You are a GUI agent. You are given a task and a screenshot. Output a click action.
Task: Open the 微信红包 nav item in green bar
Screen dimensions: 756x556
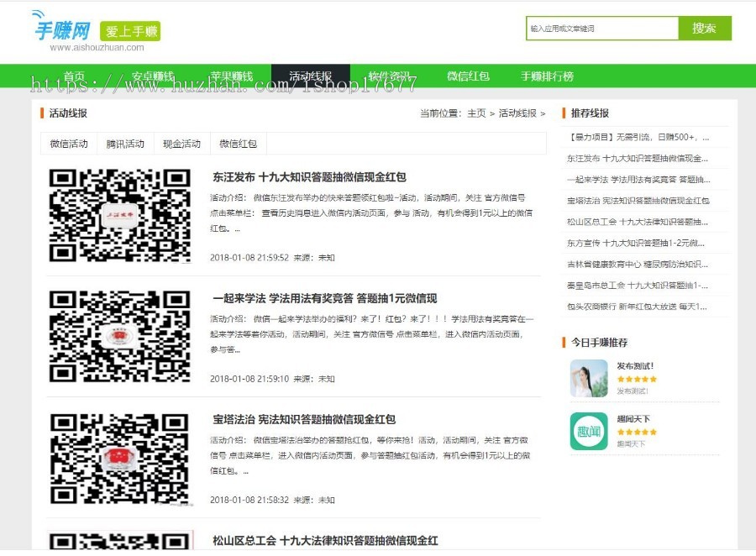(x=468, y=76)
